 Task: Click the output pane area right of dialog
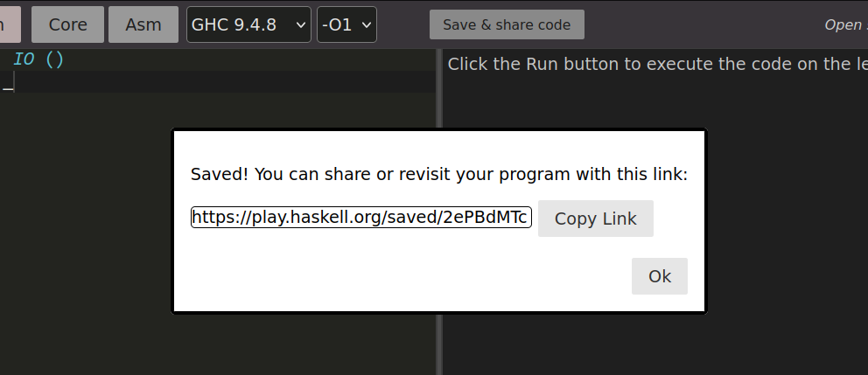coord(787,219)
